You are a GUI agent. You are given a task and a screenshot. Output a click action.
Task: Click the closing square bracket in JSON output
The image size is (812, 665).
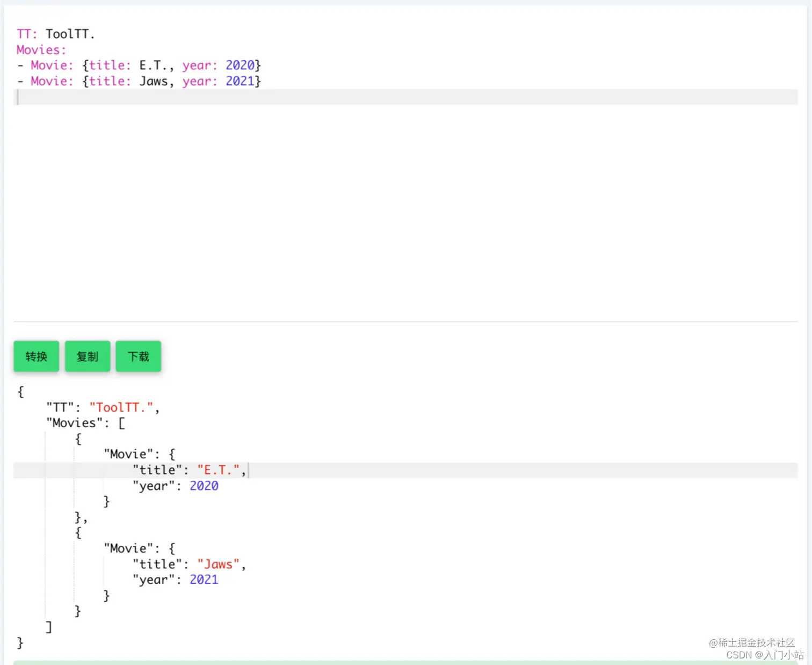point(49,627)
